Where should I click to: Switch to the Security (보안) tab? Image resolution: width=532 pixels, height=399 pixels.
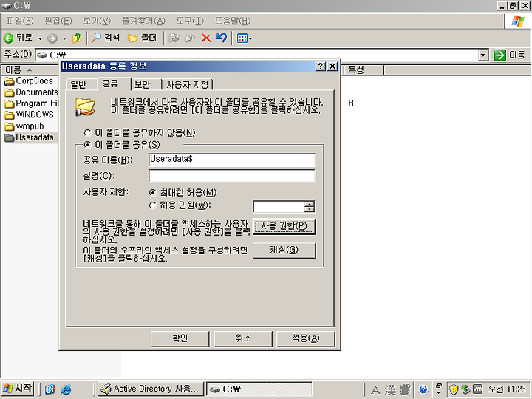[143, 84]
